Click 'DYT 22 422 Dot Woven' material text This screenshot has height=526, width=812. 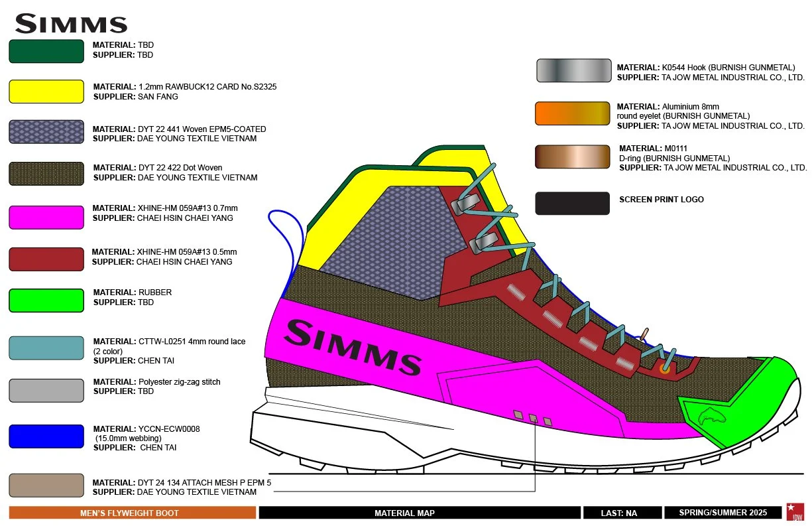180,168
